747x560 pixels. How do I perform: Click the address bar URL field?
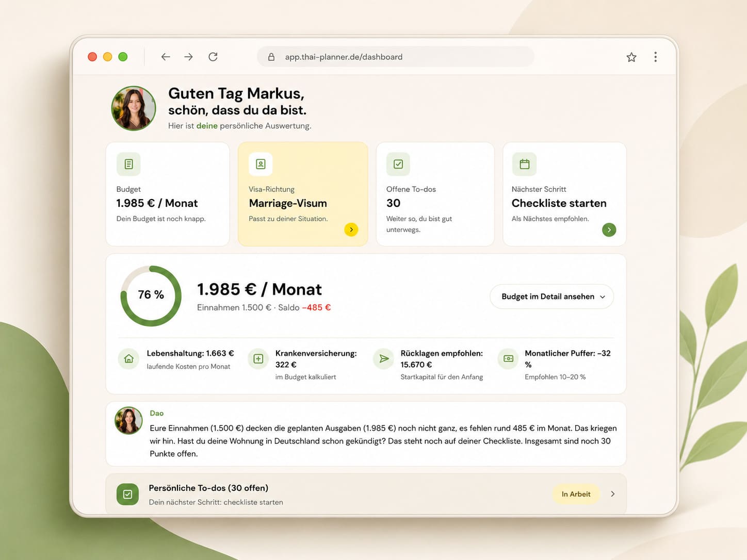tap(396, 57)
